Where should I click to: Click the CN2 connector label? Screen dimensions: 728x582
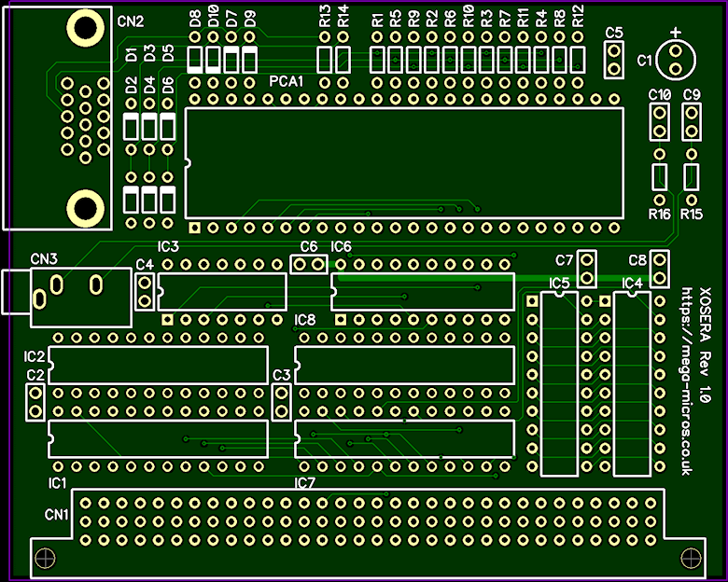pyautogui.click(x=133, y=21)
